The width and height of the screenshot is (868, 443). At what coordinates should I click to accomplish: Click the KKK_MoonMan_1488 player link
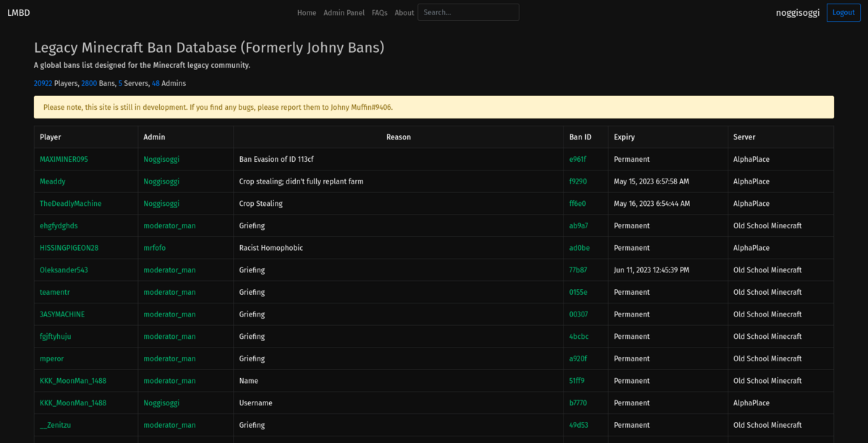pyautogui.click(x=74, y=380)
